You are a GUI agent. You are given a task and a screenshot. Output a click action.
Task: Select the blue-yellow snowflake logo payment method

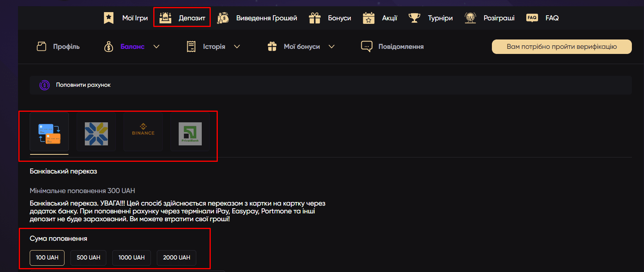[x=96, y=132]
